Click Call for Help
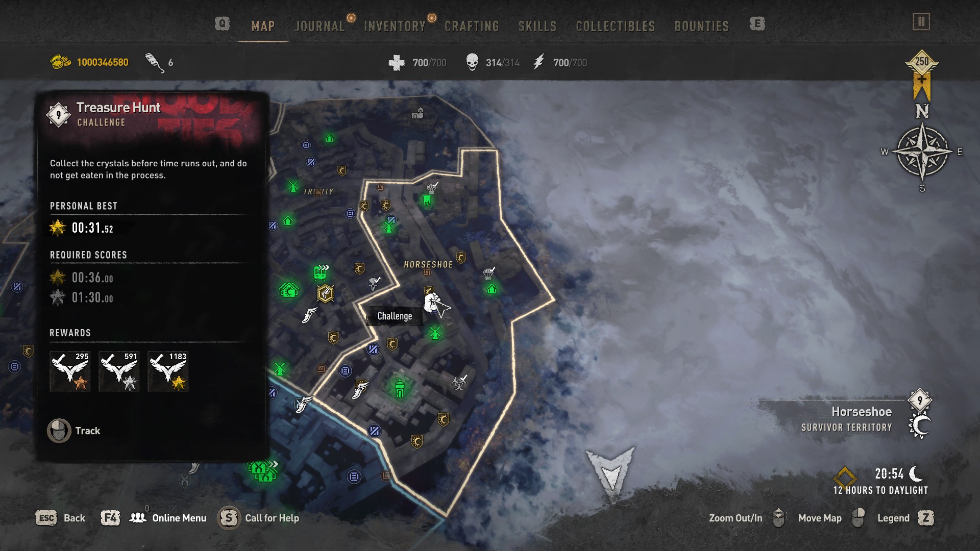 pos(258,518)
